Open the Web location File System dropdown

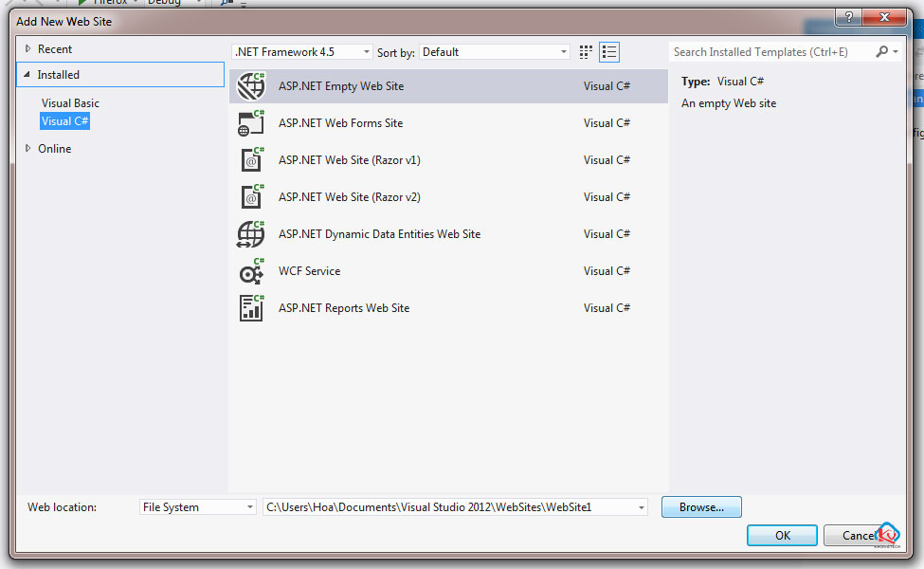tap(197, 507)
